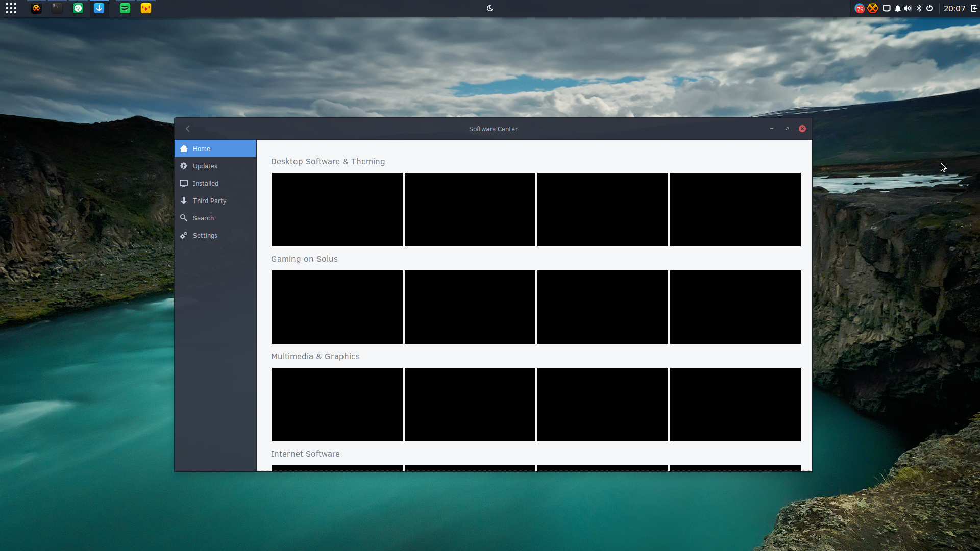This screenshot has height=551, width=980.
Task: Minimize the Software Center window
Action: (x=772, y=129)
